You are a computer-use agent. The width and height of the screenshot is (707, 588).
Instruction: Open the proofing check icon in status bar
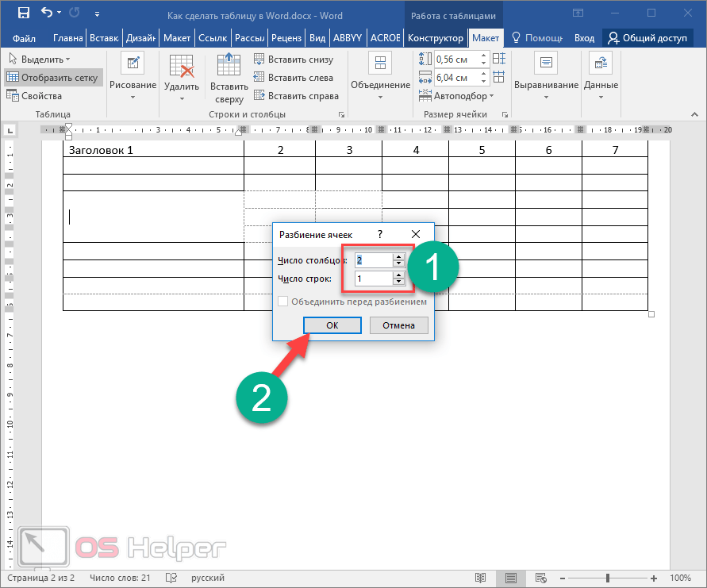pos(171,578)
